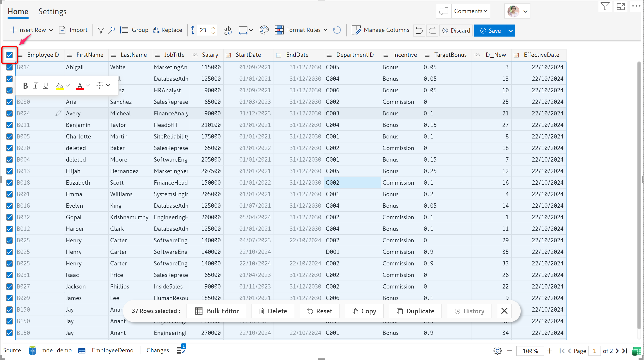The image size is (644, 360).
Task: Expand the Format Rules dropdown
Action: click(x=325, y=30)
